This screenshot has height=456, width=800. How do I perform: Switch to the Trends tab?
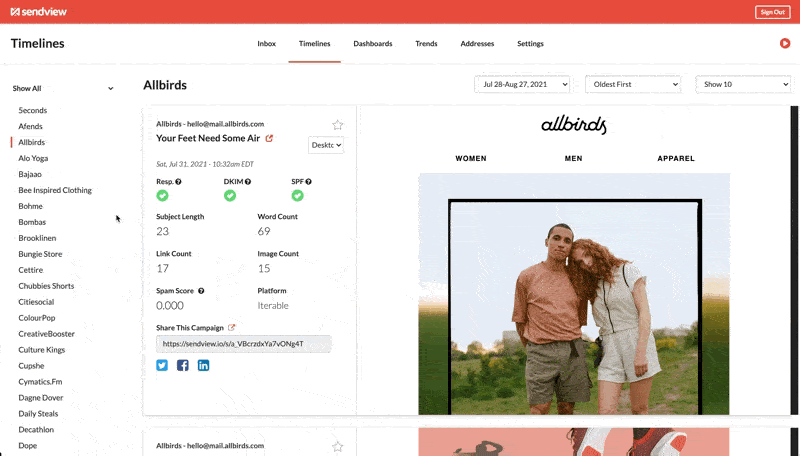point(426,44)
